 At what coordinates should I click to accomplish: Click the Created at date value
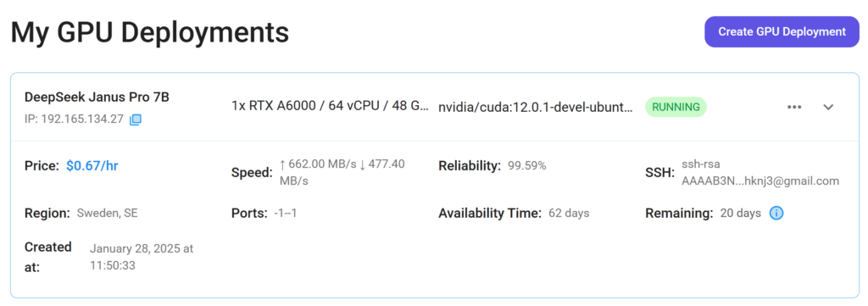[142, 257]
